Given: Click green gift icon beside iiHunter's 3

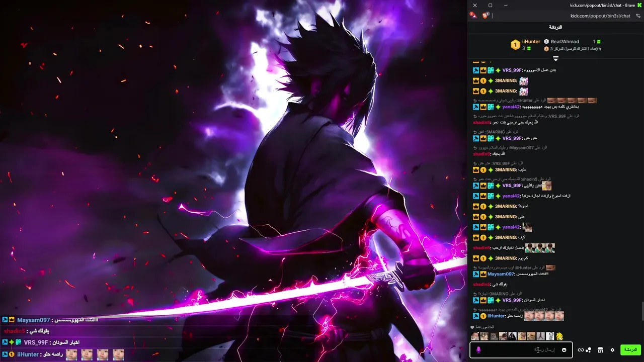Looking at the screenshot, I should [529, 49].
